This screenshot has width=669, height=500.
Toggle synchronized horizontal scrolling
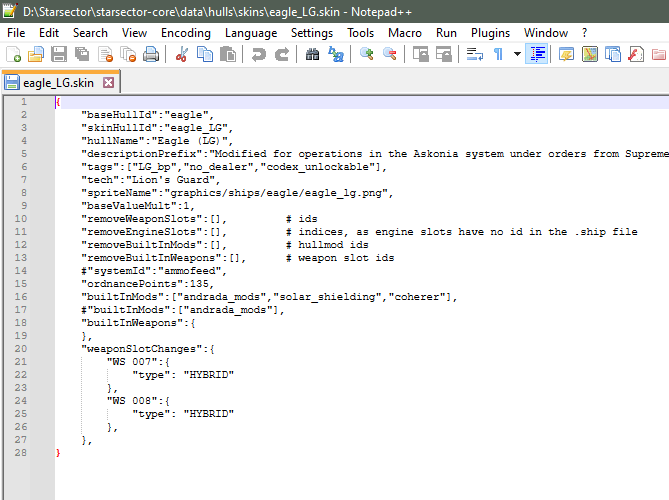pos(444,55)
